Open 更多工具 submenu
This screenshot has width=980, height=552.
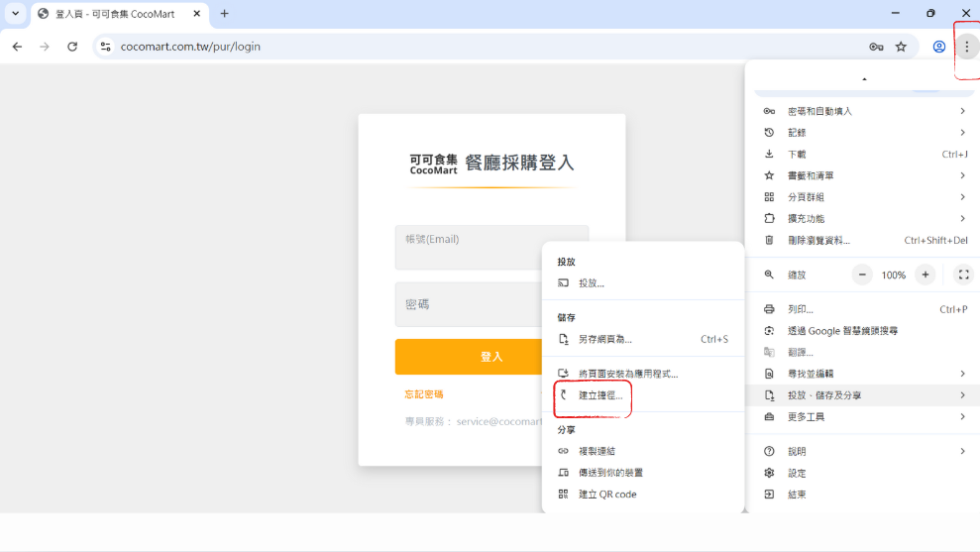pyautogui.click(x=862, y=416)
